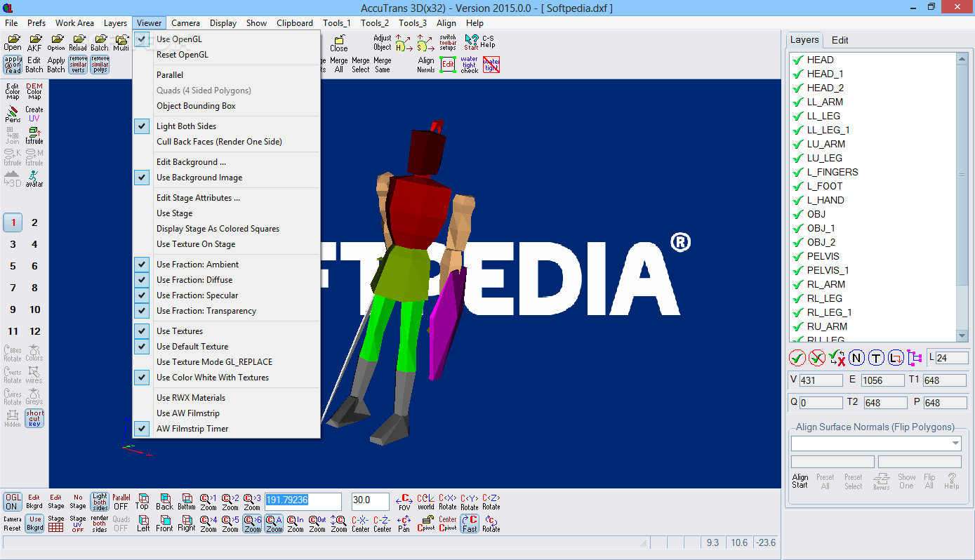The width and height of the screenshot is (975, 560).
Task: Toggle Use Textures menu option
Action: [x=226, y=331]
